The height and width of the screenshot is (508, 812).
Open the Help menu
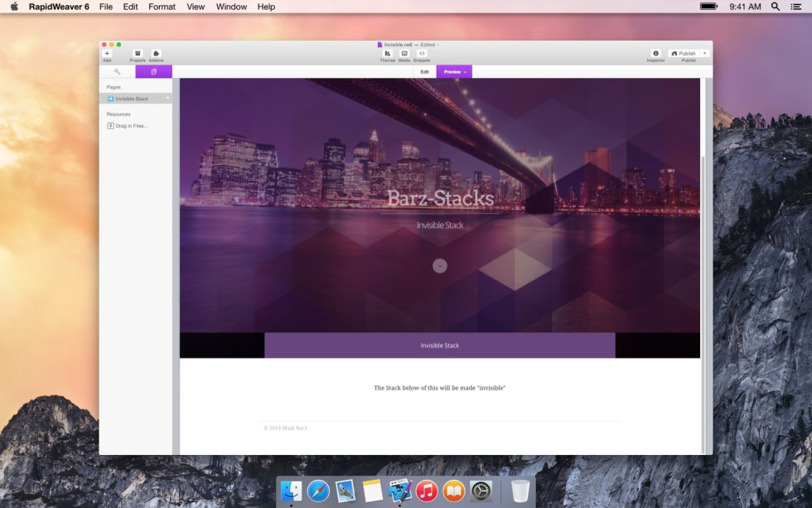coord(266,7)
